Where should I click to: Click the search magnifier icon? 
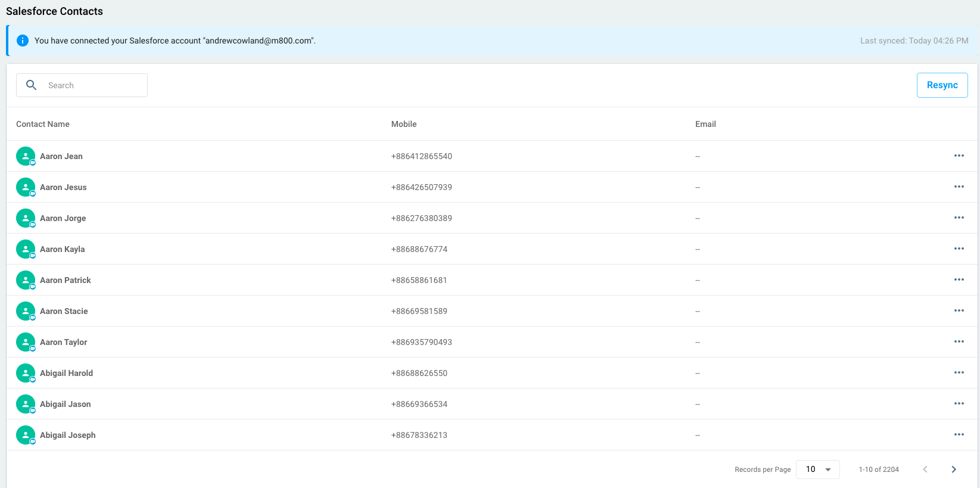tap(32, 85)
